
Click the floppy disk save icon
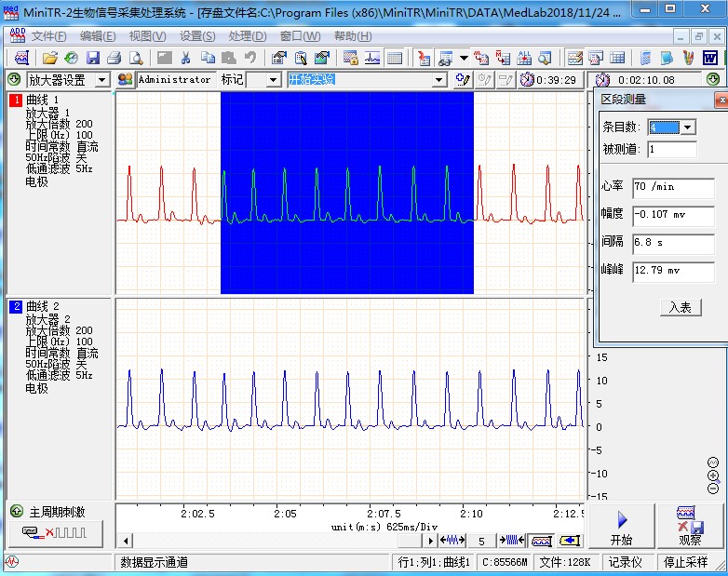pos(93,58)
